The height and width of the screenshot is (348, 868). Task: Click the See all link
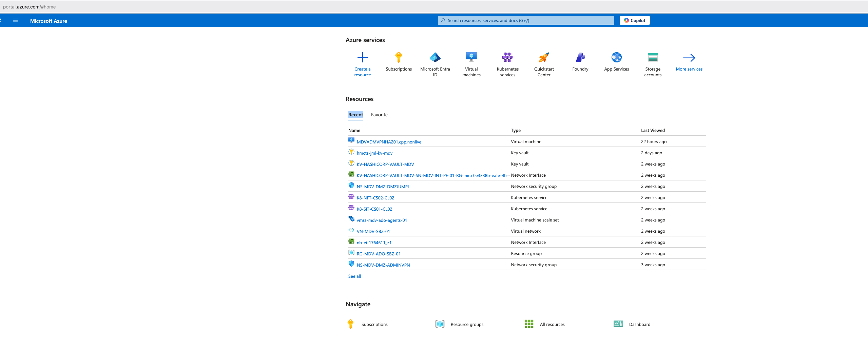click(x=354, y=276)
